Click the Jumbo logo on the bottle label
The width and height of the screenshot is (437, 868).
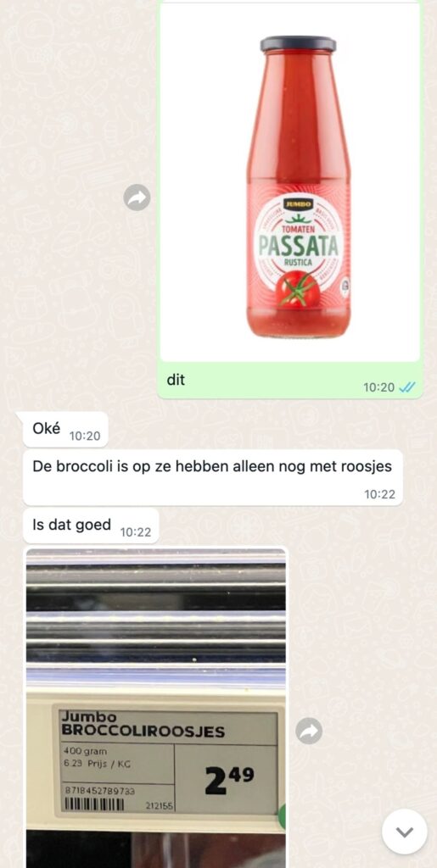(x=299, y=203)
